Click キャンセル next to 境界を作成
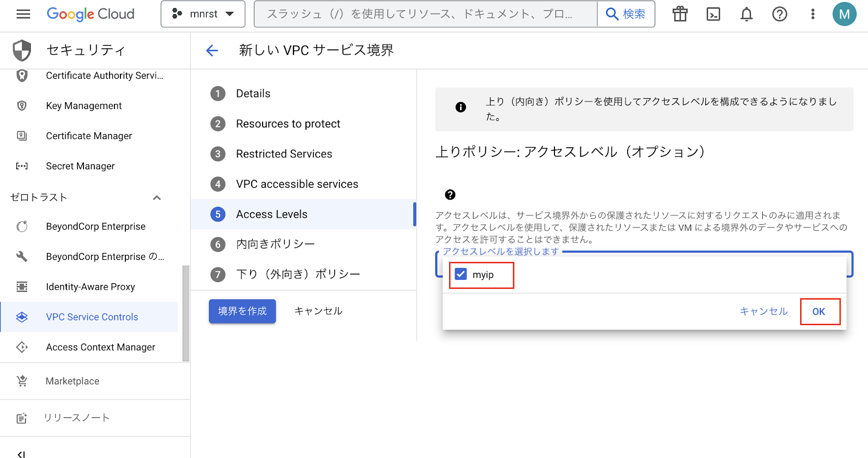 [x=318, y=311]
